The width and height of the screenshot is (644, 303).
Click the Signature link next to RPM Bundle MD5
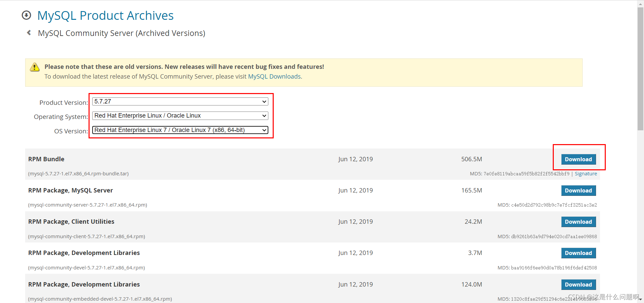(x=586, y=174)
